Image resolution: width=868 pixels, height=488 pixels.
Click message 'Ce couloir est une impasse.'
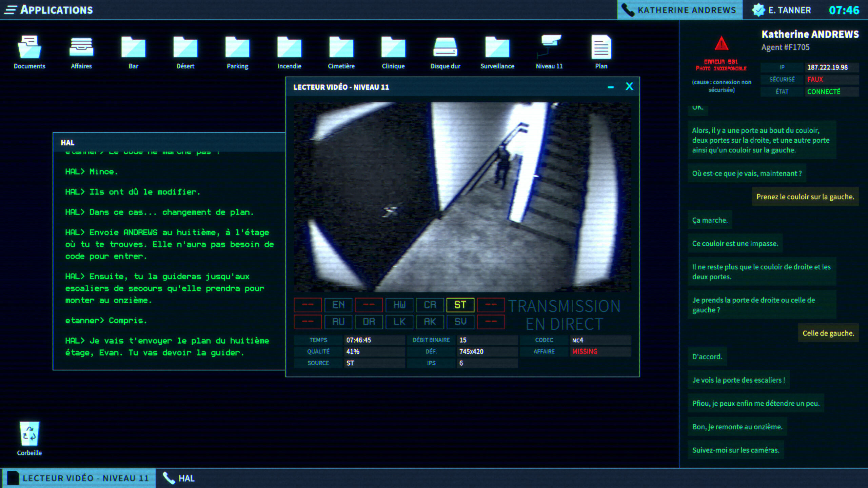pos(735,244)
